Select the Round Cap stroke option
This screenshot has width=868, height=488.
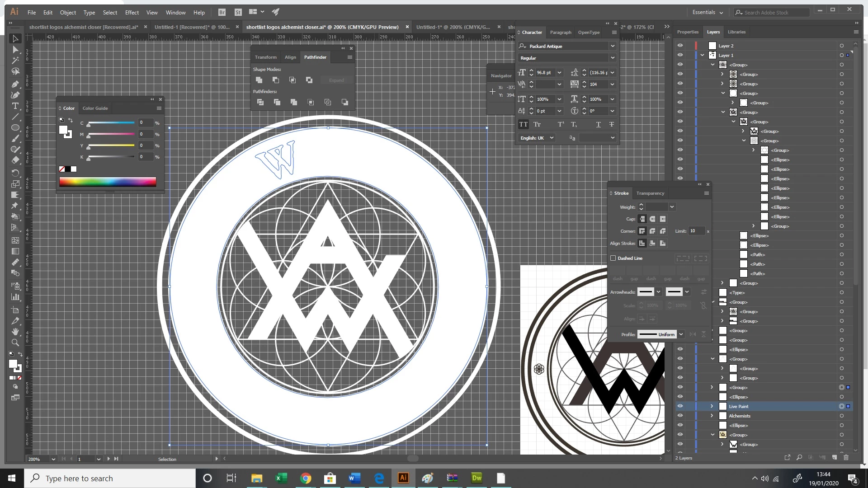652,219
